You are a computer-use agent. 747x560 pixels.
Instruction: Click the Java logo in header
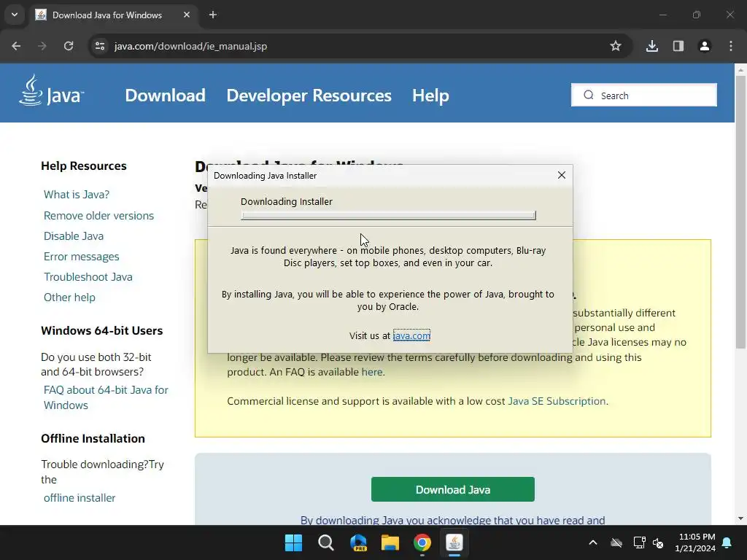(52, 90)
